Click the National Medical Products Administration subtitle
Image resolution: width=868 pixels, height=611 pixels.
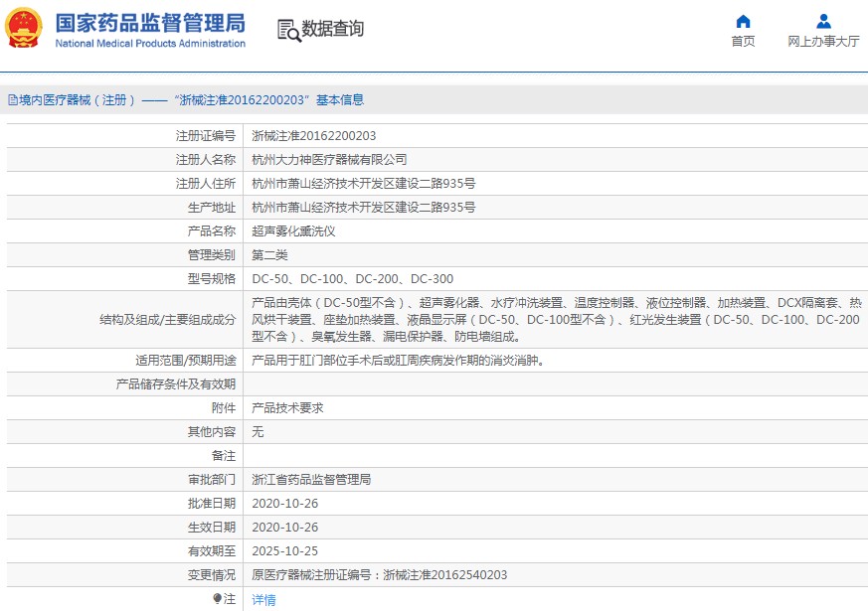(150, 43)
